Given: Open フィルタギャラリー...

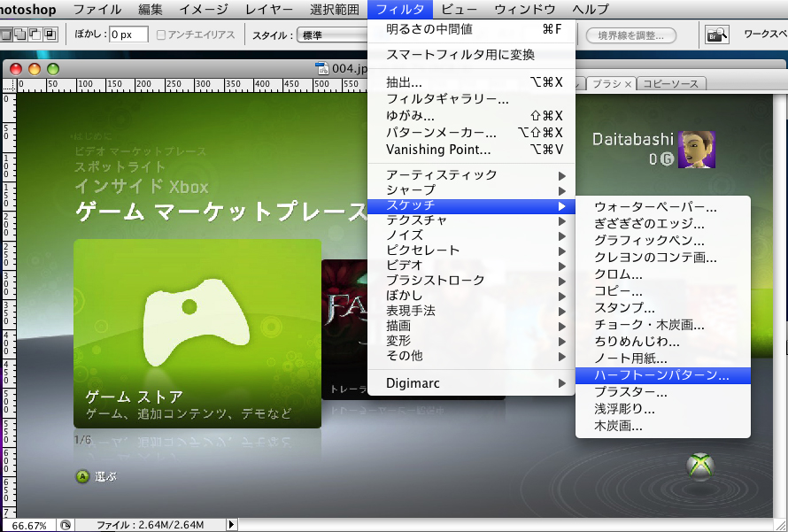Looking at the screenshot, I should (x=471, y=99).
